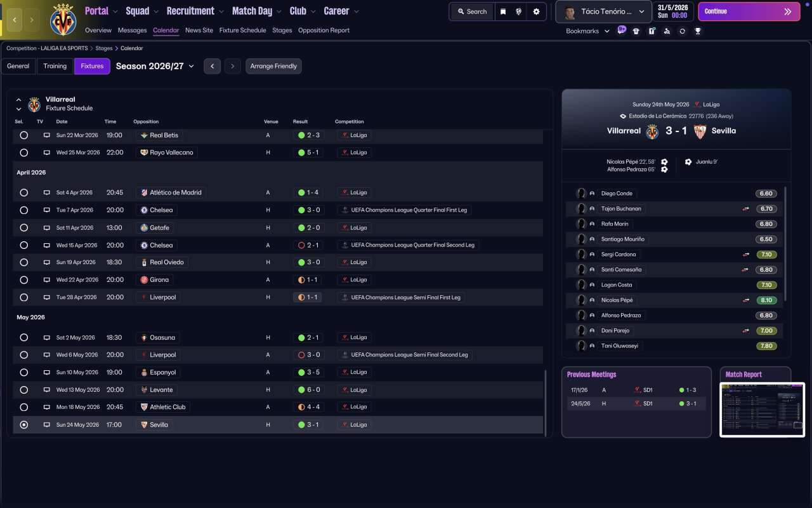This screenshot has width=812, height=508.
Task: Open the Season 2026/27 dropdown
Action: [x=155, y=66]
